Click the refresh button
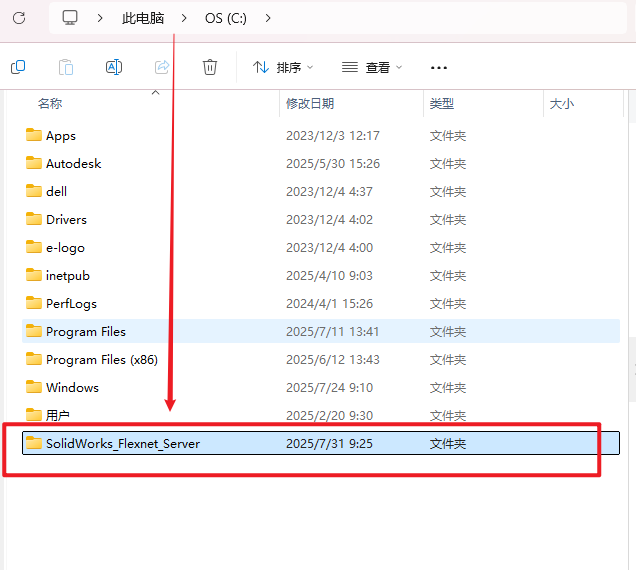This screenshot has height=570, width=636. [19, 18]
